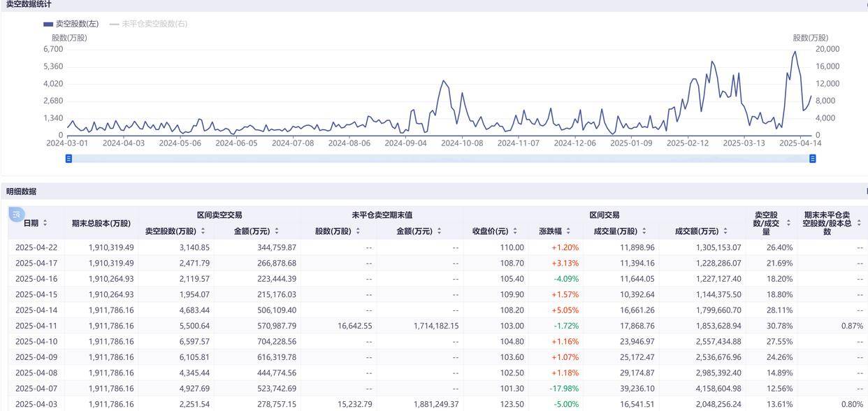Grab the right range slider handle below chart
The width and height of the screenshot is (868, 411).
[813, 159]
